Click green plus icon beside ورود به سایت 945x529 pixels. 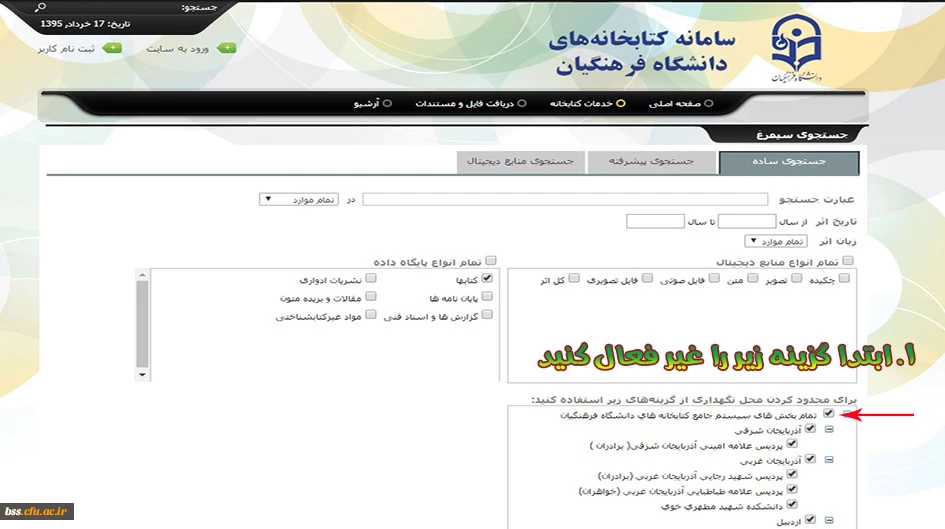pos(227,47)
